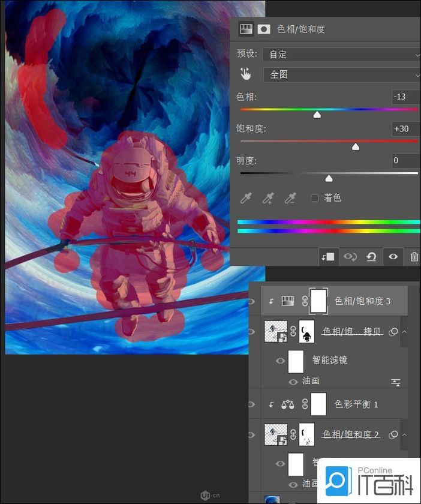Screen dimensions: 421x504
Task: Click the 饱和度 saturation field showing +30
Action: (406, 129)
